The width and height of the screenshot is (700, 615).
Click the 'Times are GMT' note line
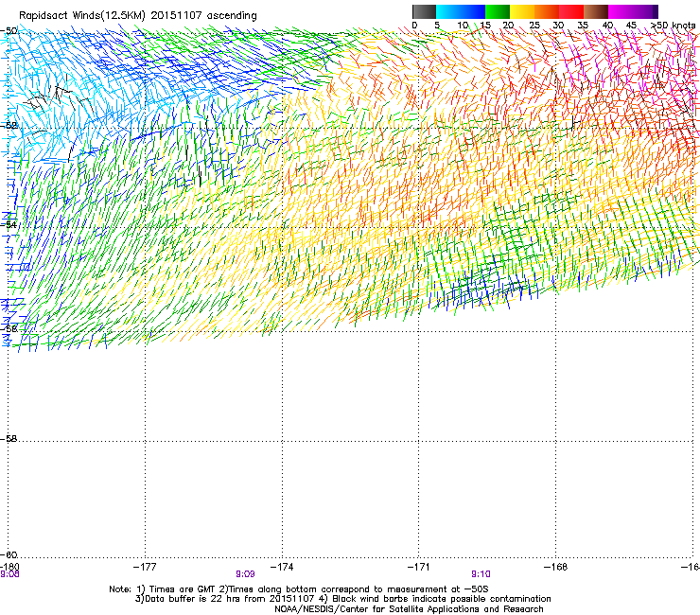[299, 589]
